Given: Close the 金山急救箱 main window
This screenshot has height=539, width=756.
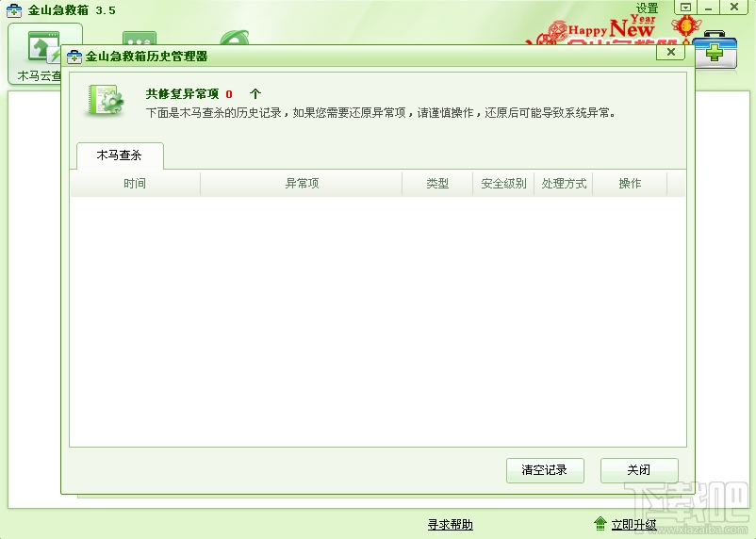Looking at the screenshot, I should 733,7.
